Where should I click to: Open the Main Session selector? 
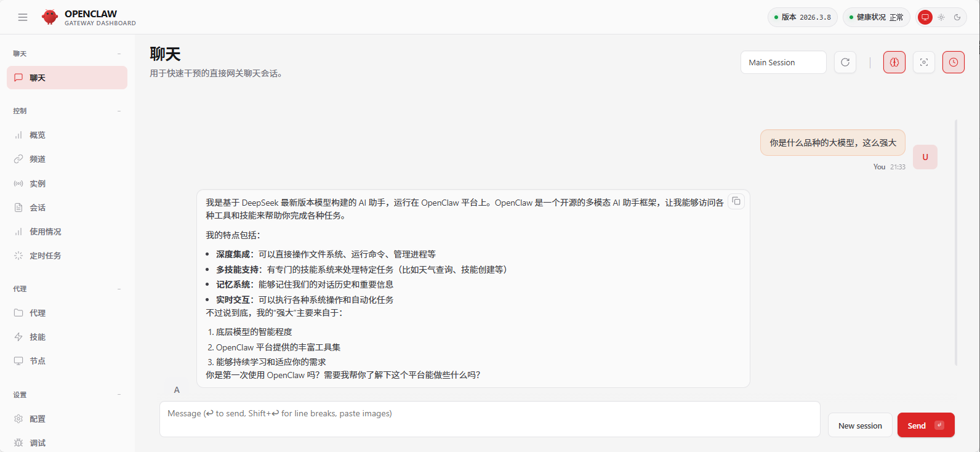pyautogui.click(x=783, y=62)
